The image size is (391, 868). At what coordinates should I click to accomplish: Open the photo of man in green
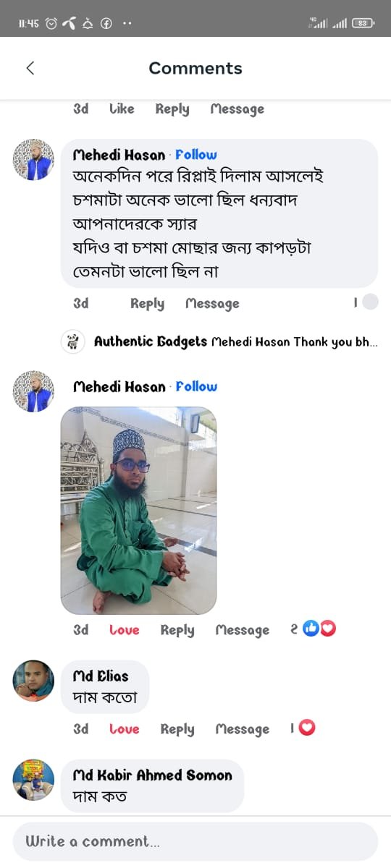pyautogui.click(x=138, y=511)
